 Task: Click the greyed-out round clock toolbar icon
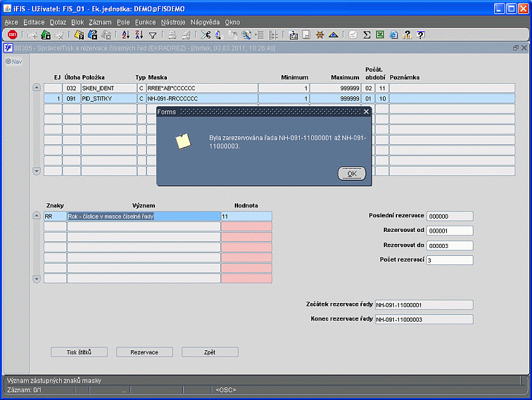(x=353, y=35)
